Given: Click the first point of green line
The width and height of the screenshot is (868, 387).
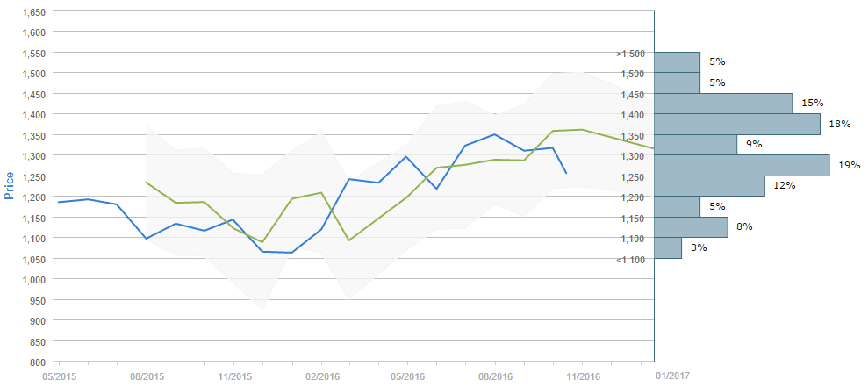Looking at the screenshot, I should pos(146,183).
